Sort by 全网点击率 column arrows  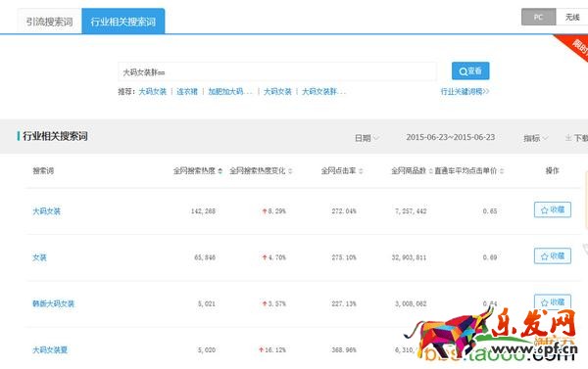[361, 171]
